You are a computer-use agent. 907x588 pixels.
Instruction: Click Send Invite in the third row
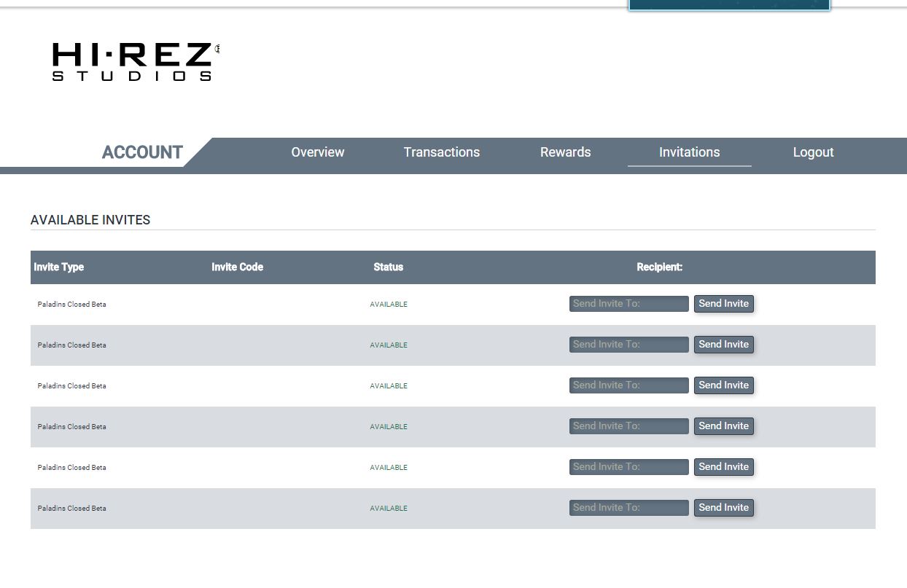click(x=724, y=385)
